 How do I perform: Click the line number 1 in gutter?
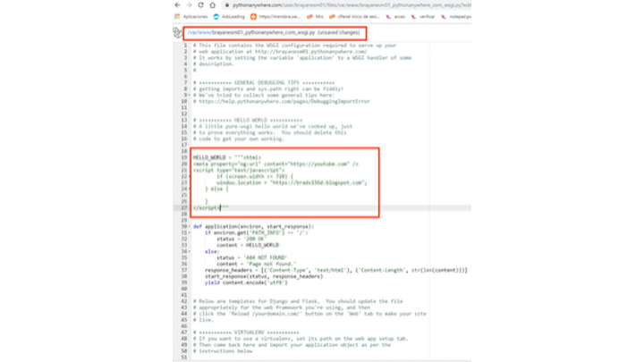tap(185, 46)
